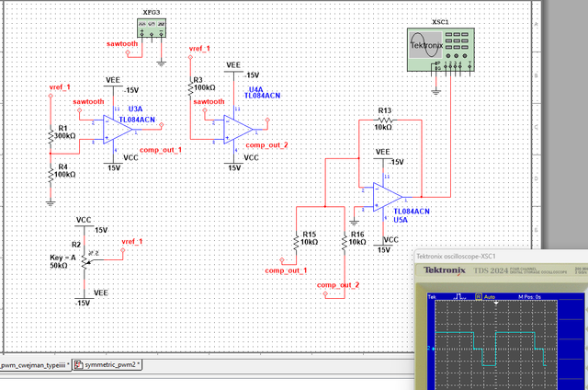This screenshot has height=390, width=588.
Task: Click the vref_1 label above R1
Action: [x=60, y=87]
